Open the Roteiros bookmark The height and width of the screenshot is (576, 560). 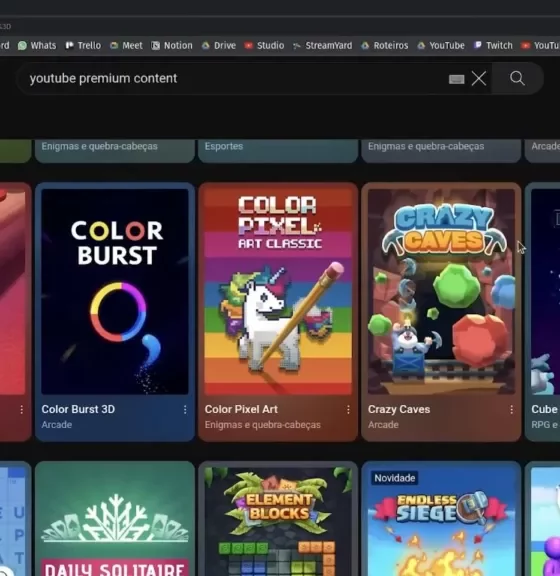(x=385, y=46)
